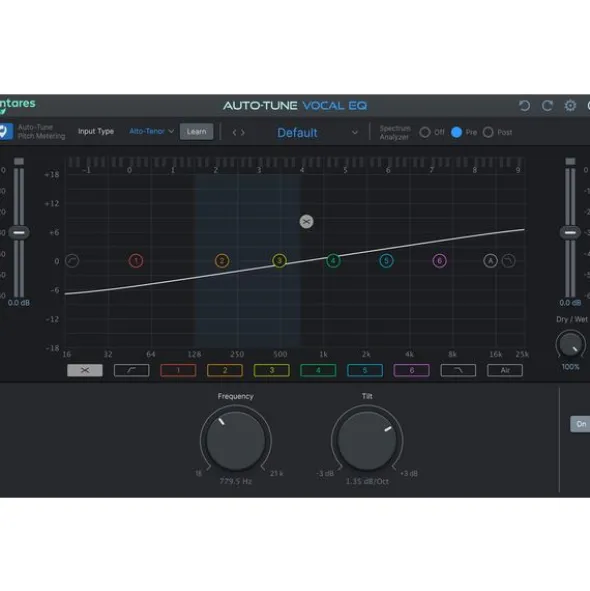Screen dimensions: 590x591
Task: Open the Alto-Tenor input type dropdown
Action: 152,131
